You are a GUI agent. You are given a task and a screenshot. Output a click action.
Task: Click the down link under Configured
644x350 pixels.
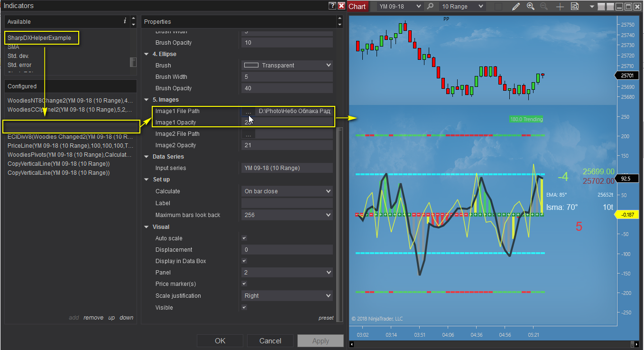click(127, 318)
